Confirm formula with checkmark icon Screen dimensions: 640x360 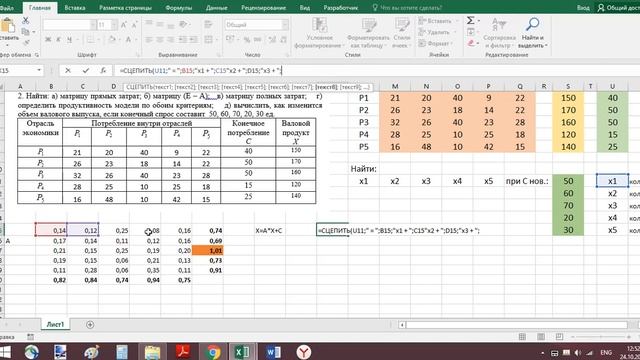pos(86,71)
